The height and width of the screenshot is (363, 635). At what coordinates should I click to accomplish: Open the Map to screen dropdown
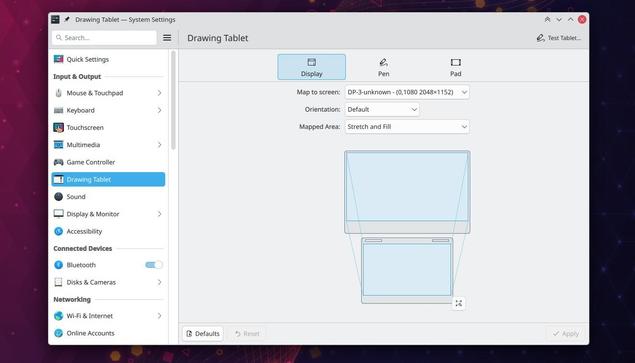pyautogui.click(x=407, y=92)
